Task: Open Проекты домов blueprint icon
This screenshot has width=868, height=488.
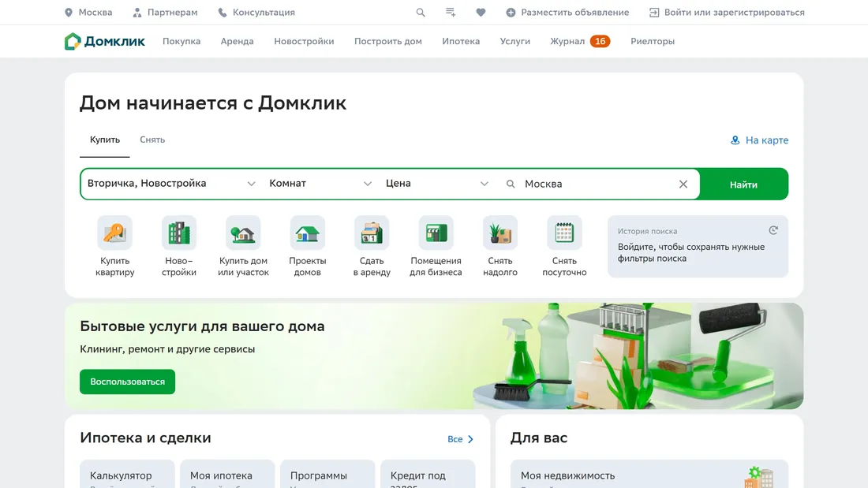Action: click(x=306, y=232)
